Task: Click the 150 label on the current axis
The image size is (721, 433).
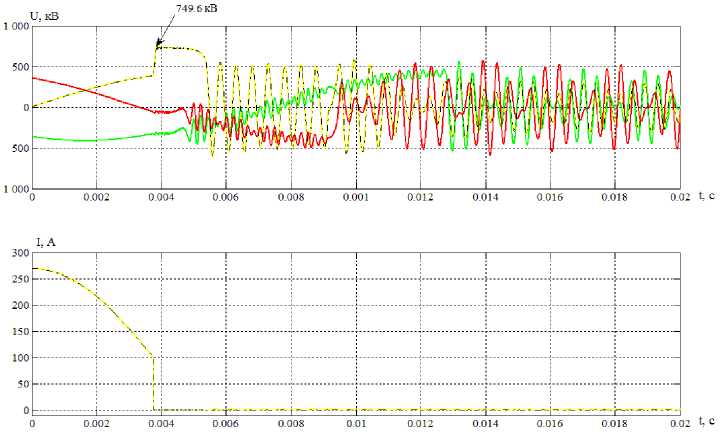Action: tap(21, 332)
